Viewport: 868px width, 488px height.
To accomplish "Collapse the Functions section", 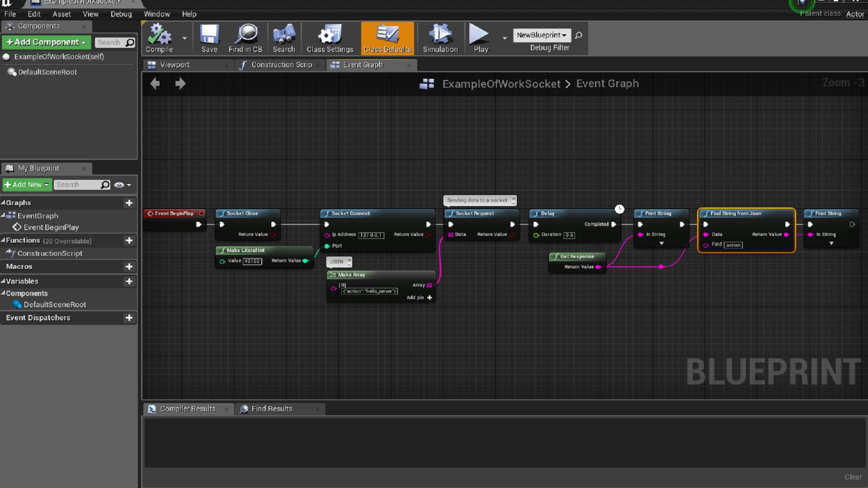I will [x=4, y=240].
